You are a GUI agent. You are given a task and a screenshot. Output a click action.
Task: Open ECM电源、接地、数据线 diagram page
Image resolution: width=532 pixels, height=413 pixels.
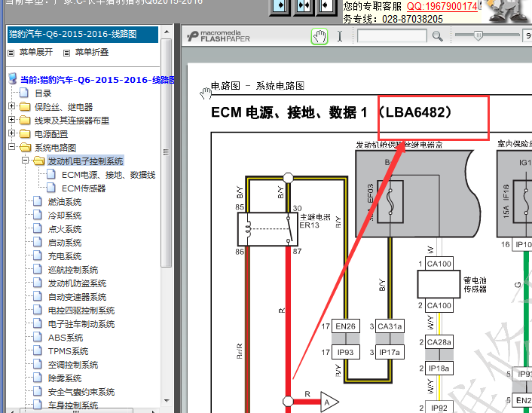pyautogui.click(x=109, y=175)
